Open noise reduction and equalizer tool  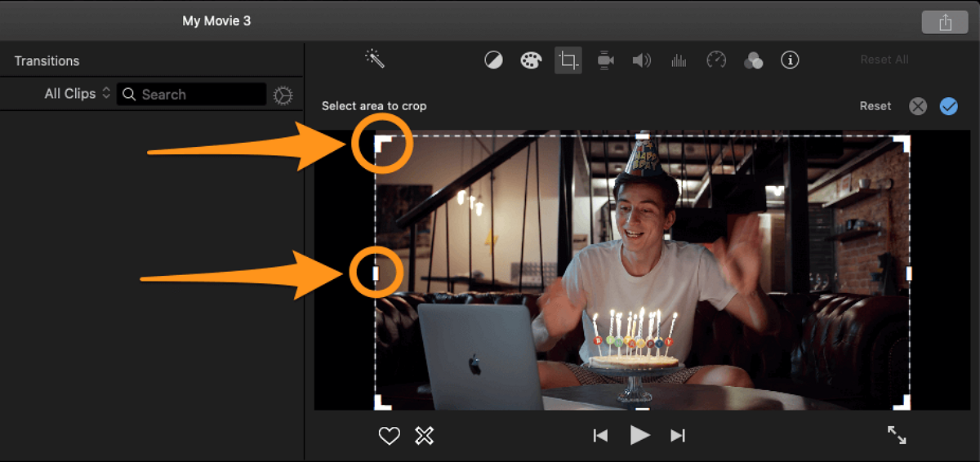pos(679,60)
